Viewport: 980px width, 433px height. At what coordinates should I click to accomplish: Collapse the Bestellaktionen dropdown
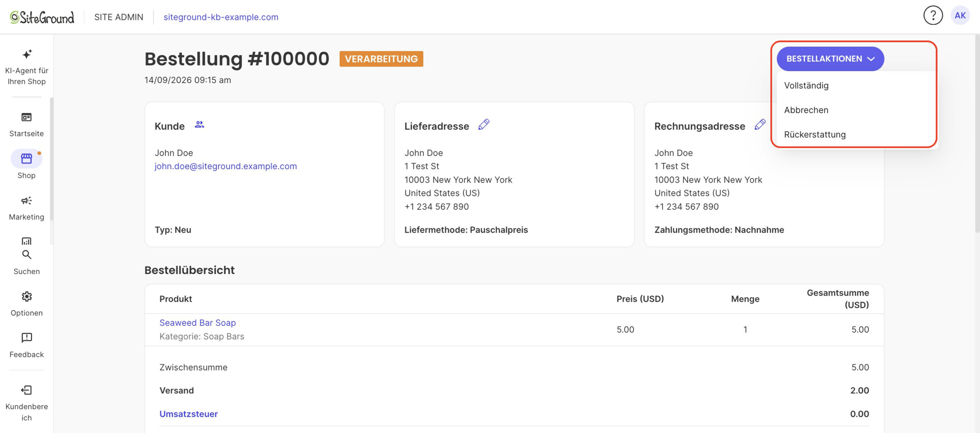click(830, 59)
